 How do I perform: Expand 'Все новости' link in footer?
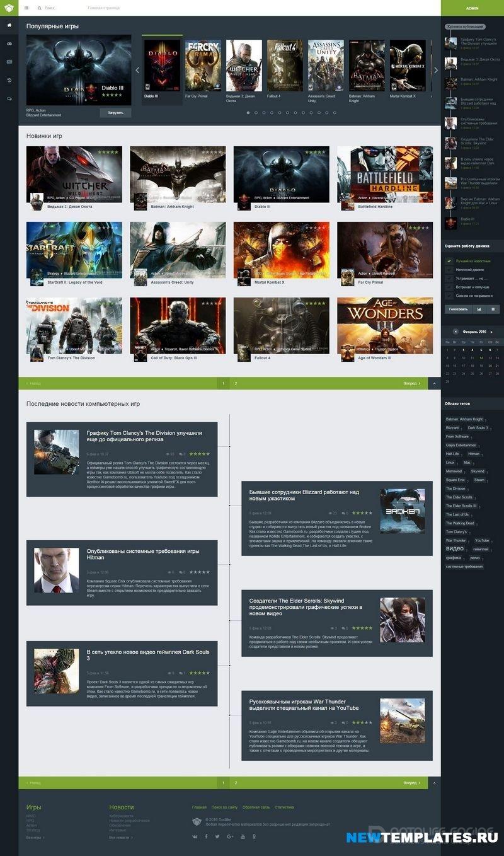(120, 838)
